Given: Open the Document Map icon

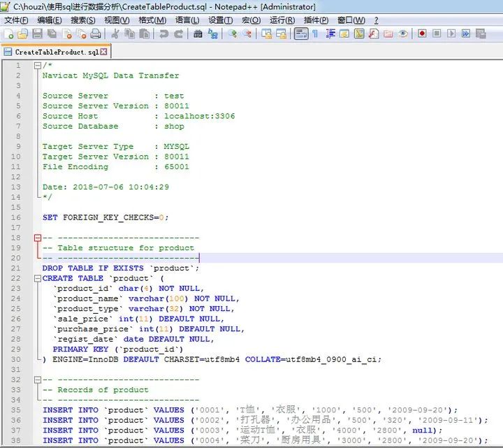Looking at the screenshot, I should click(x=359, y=34).
